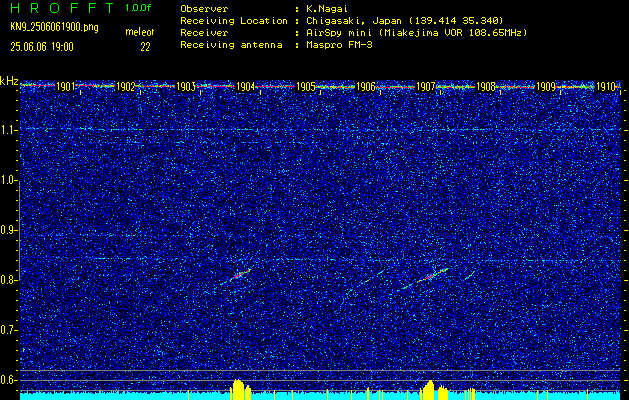Click the 0.6 frequency axis label
Screen dimensions: 629x400
pyautogui.click(x=8, y=380)
